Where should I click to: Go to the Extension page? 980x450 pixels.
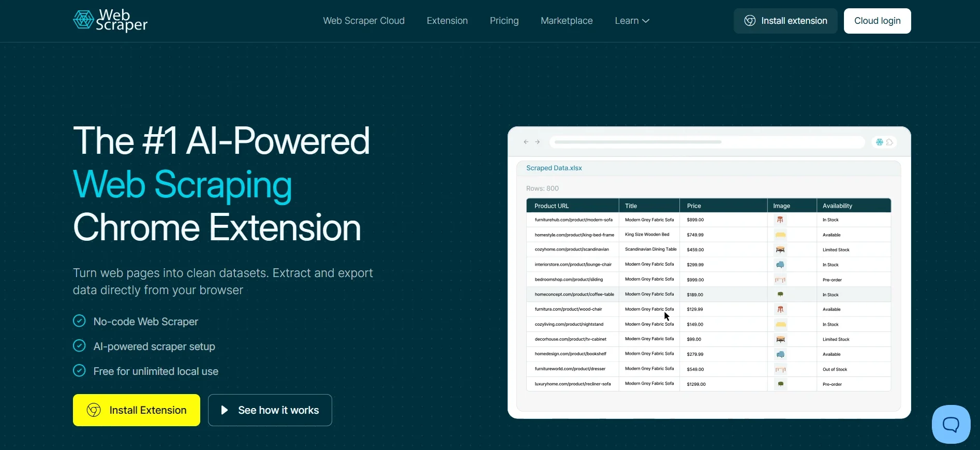[447, 21]
